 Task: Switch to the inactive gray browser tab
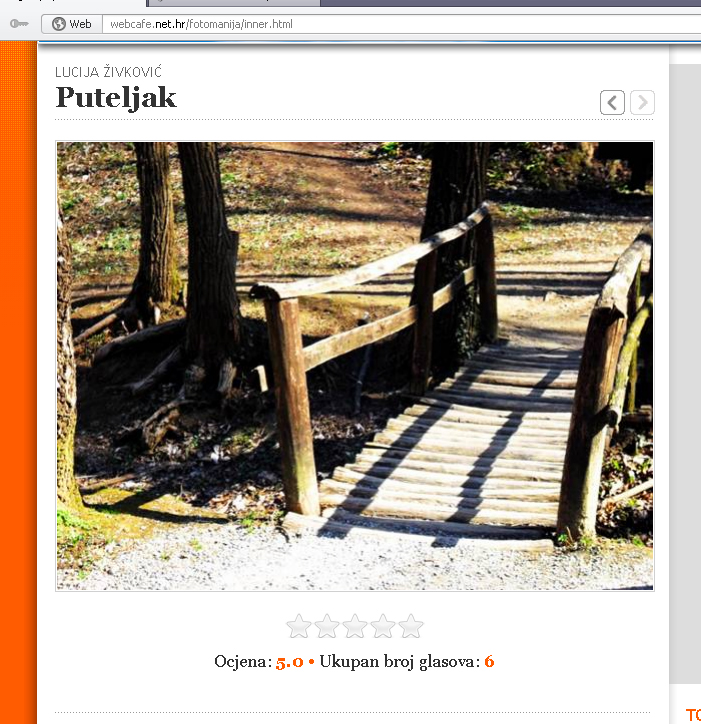(x=233, y=3)
